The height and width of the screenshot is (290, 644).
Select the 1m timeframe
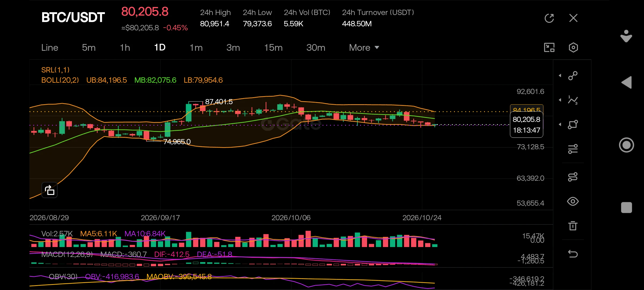coord(196,48)
